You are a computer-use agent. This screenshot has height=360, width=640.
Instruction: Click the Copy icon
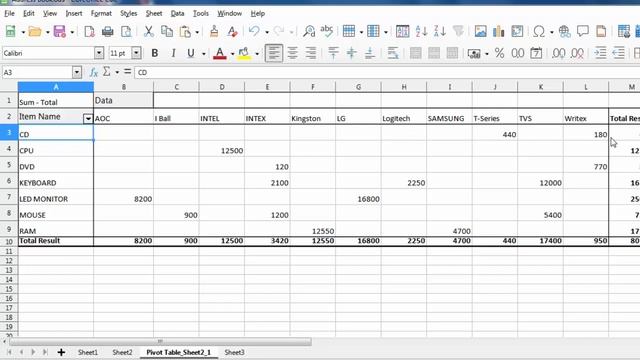(167, 31)
